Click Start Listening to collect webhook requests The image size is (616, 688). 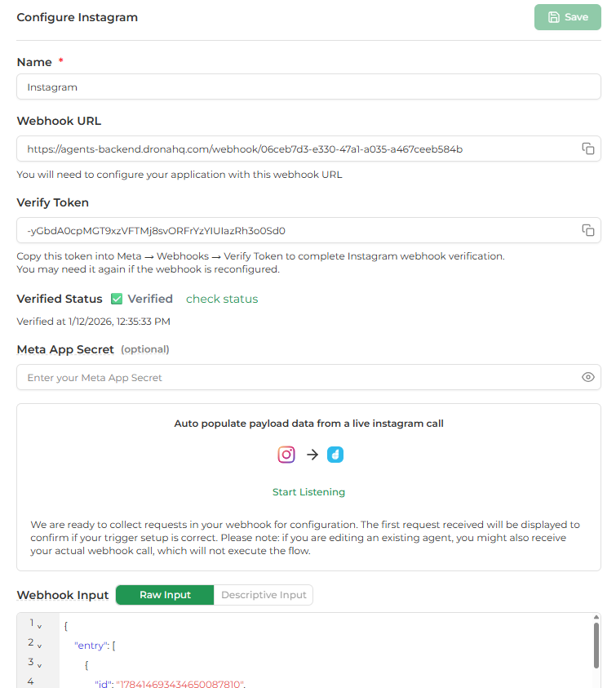(307, 491)
